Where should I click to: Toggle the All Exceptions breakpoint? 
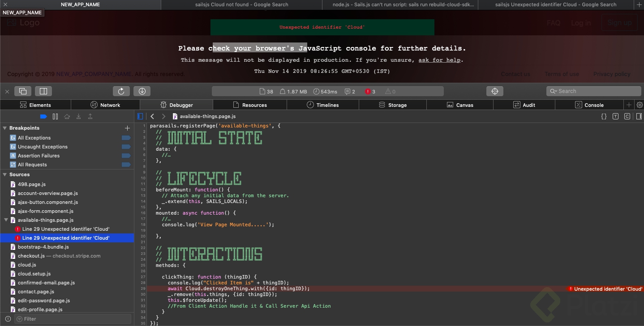(126, 138)
